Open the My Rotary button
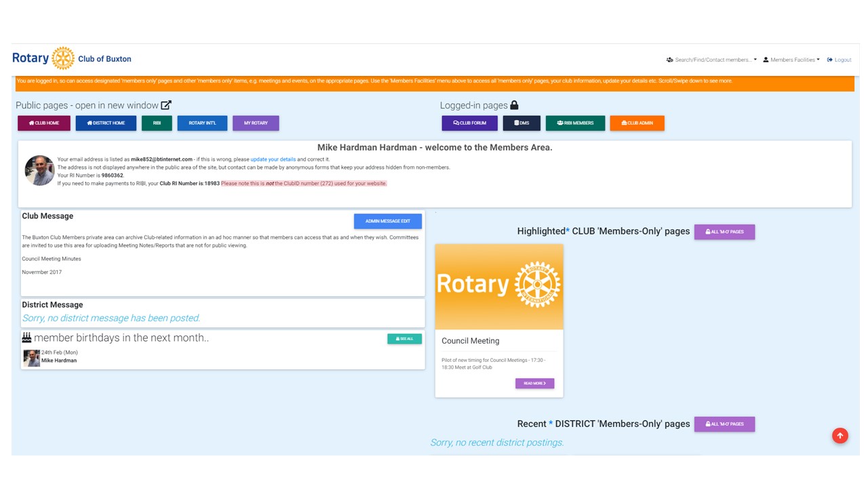The width and height of the screenshot is (868, 488). [x=256, y=123]
